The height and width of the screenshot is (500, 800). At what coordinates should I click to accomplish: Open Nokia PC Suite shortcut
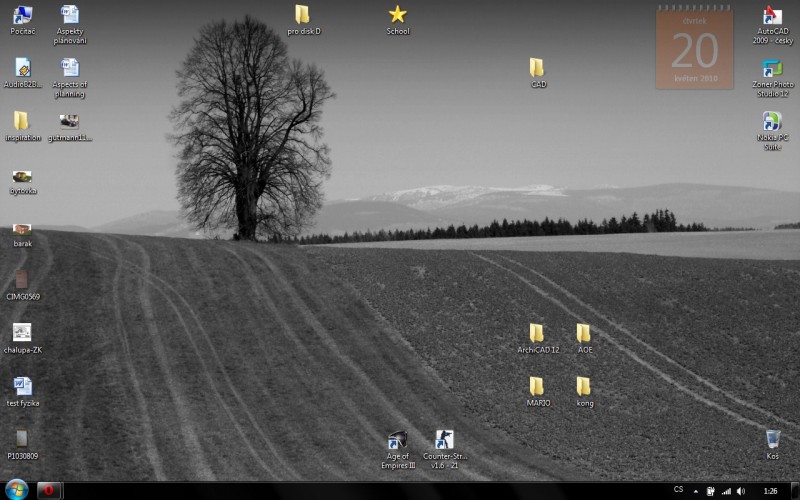click(772, 122)
